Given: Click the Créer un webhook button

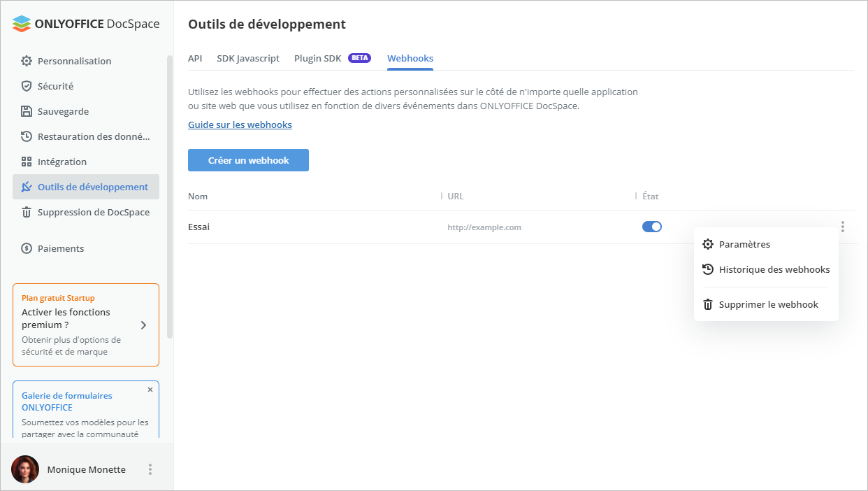Looking at the screenshot, I should click(x=248, y=160).
